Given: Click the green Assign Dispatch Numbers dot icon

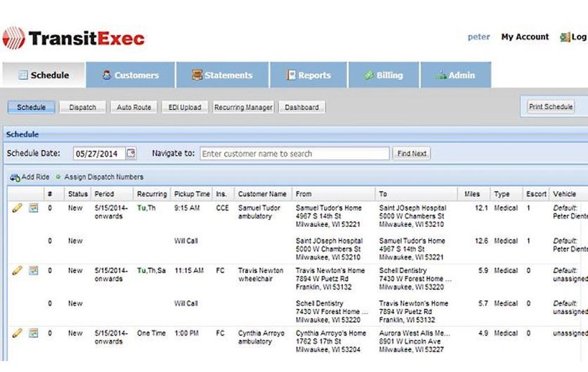Looking at the screenshot, I should pos(58,176).
